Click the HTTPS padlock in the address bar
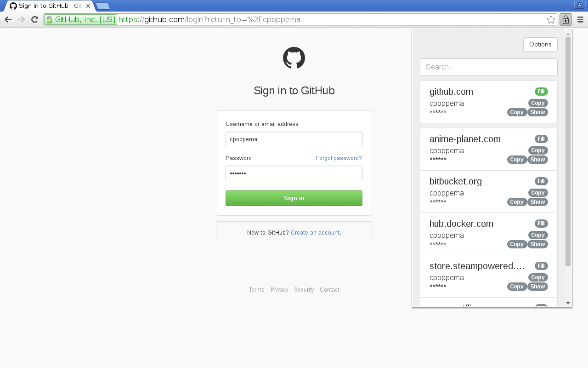The width and height of the screenshot is (588, 368). coord(49,19)
